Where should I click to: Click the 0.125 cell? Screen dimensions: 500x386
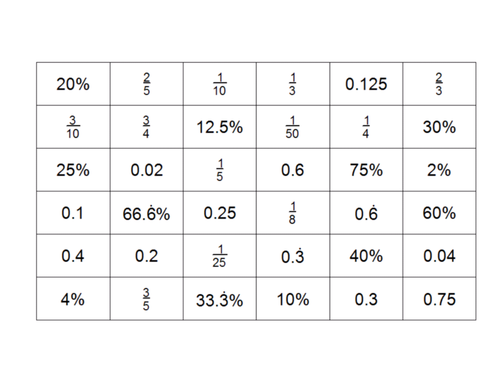(x=366, y=84)
